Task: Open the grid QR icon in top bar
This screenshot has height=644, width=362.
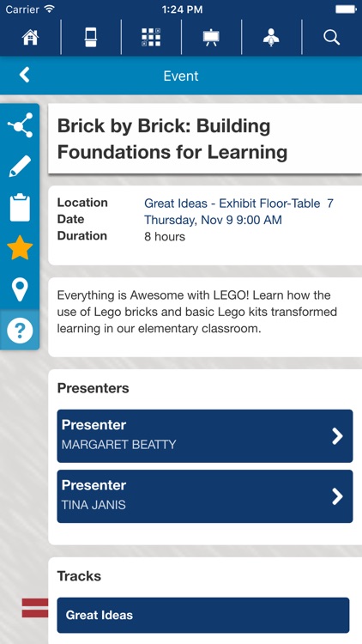Action: pyautogui.click(x=151, y=38)
